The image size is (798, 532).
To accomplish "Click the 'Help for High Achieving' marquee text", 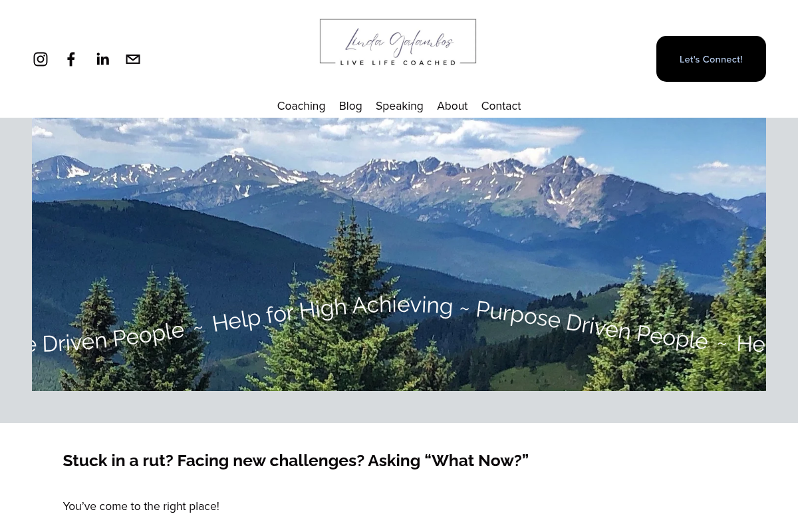I will point(332,313).
